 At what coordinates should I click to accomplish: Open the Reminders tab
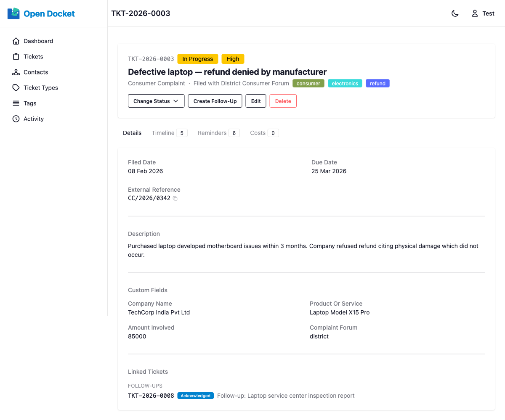click(218, 133)
